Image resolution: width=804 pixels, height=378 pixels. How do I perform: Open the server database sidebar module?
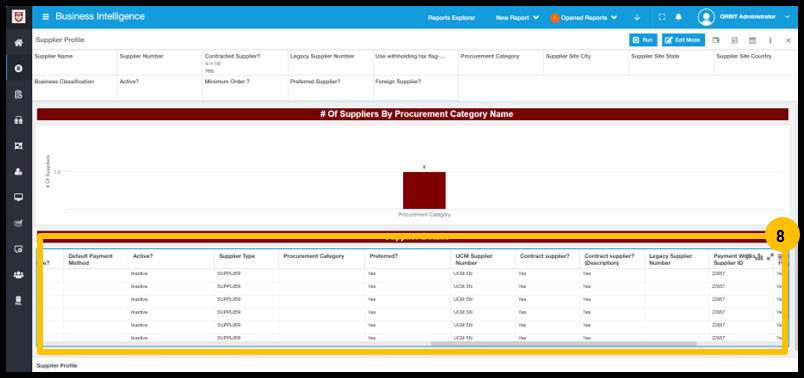tap(18, 301)
